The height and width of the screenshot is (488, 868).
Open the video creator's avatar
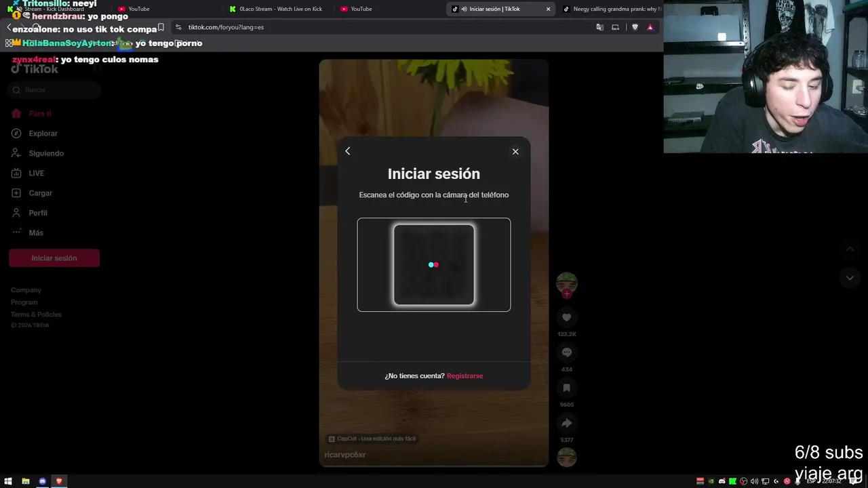[567, 282]
